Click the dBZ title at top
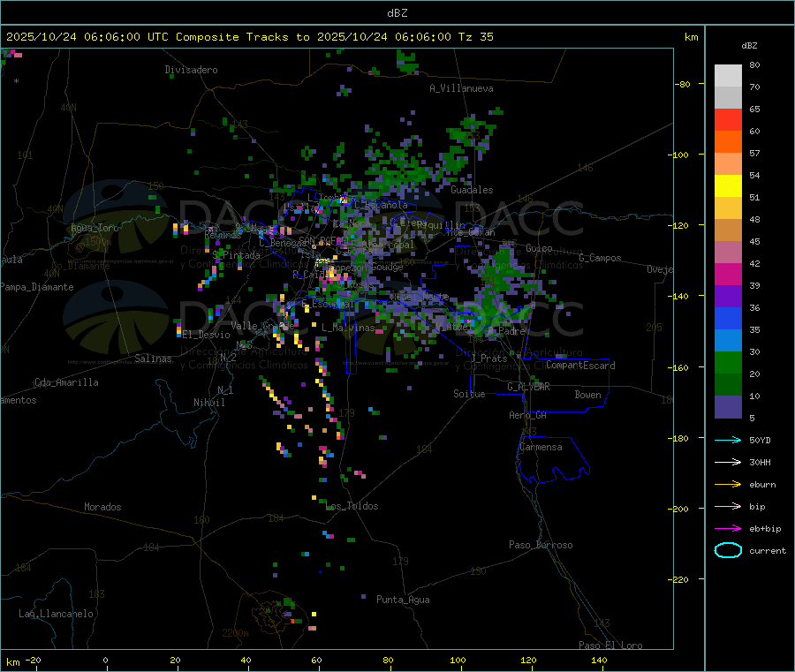This screenshot has height=672, width=795. (x=397, y=13)
